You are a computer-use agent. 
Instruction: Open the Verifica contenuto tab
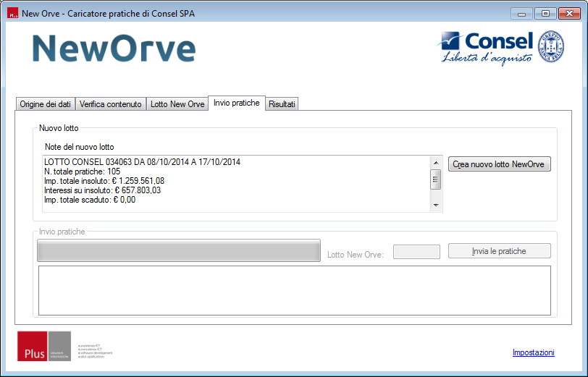pos(111,103)
